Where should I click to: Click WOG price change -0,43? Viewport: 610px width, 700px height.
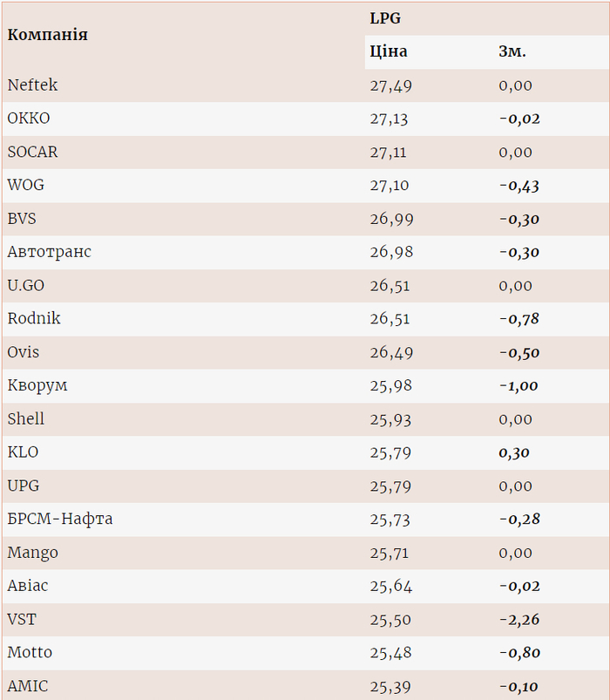tap(519, 186)
